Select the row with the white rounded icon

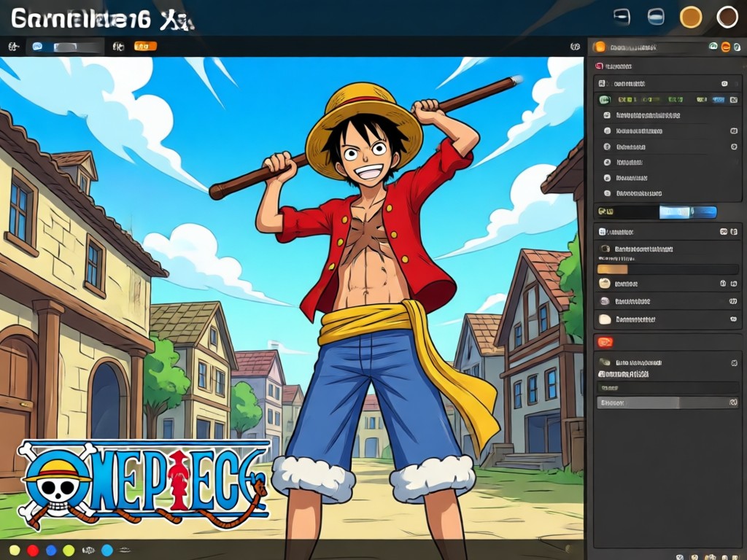667,319
